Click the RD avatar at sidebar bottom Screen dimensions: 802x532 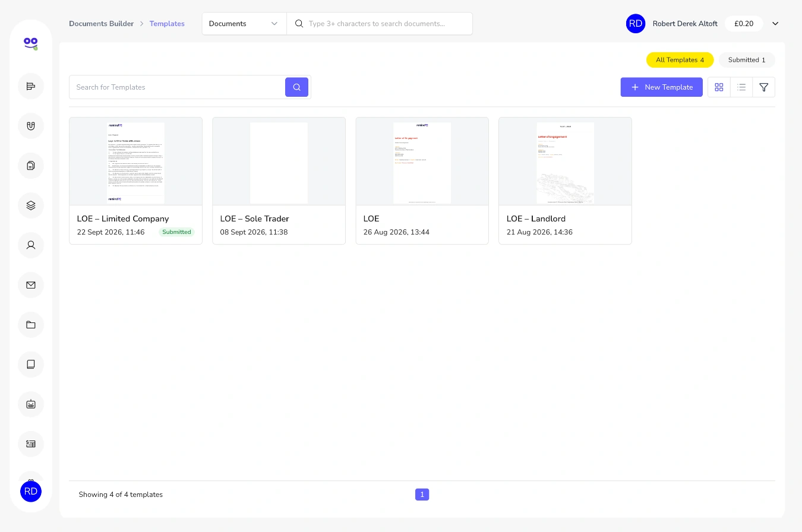tap(31, 492)
